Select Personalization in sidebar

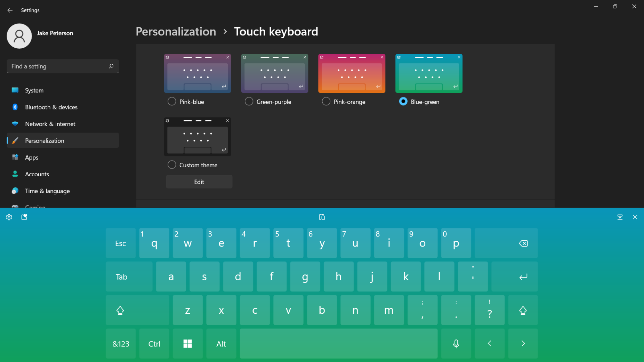pyautogui.click(x=63, y=141)
